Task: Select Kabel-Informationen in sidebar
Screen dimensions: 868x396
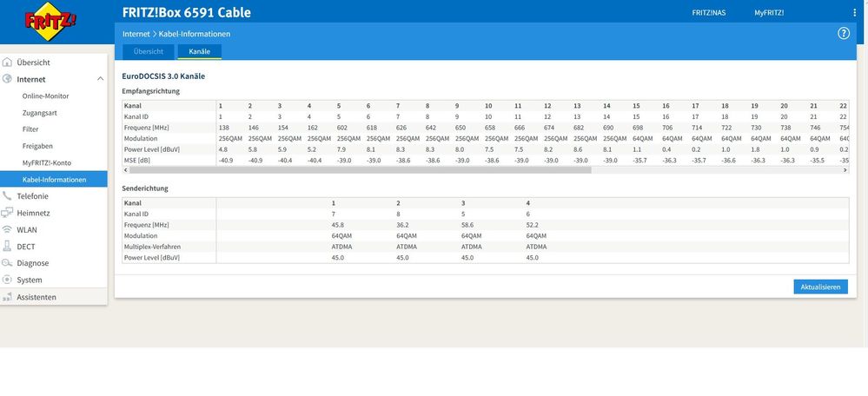Action: (x=54, y=179)
